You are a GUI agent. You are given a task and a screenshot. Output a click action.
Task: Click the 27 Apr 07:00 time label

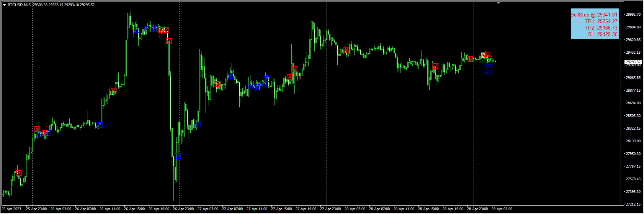232,209
